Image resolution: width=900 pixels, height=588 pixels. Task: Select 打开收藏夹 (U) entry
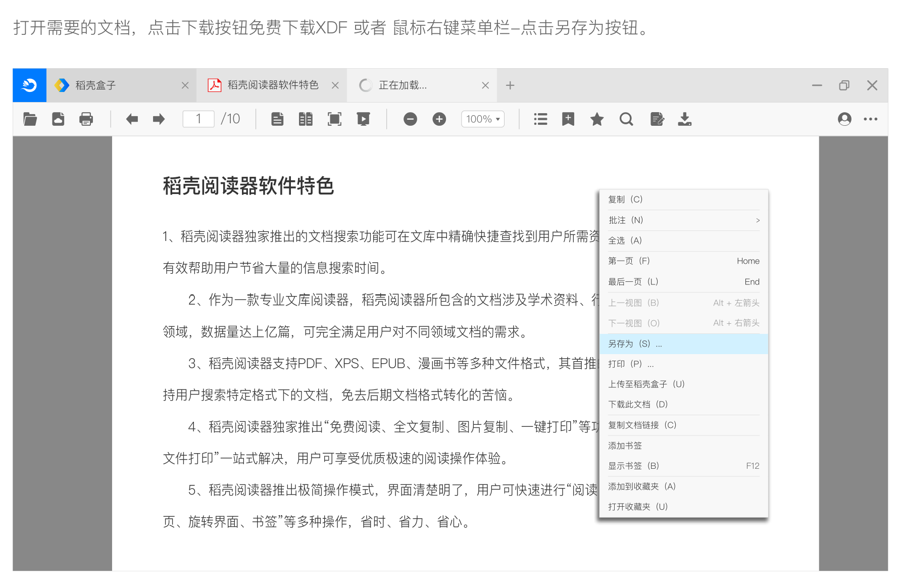point(684,507)
